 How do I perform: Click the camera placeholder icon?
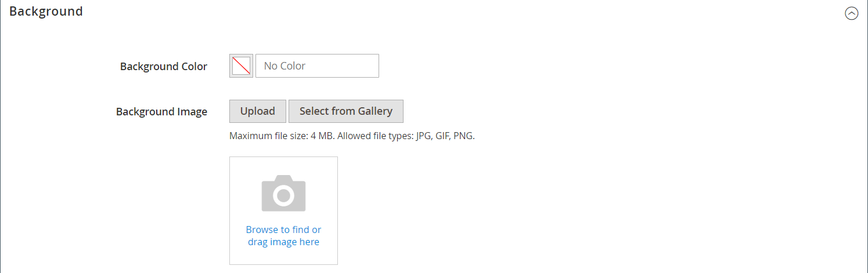[x=283, y=193]
